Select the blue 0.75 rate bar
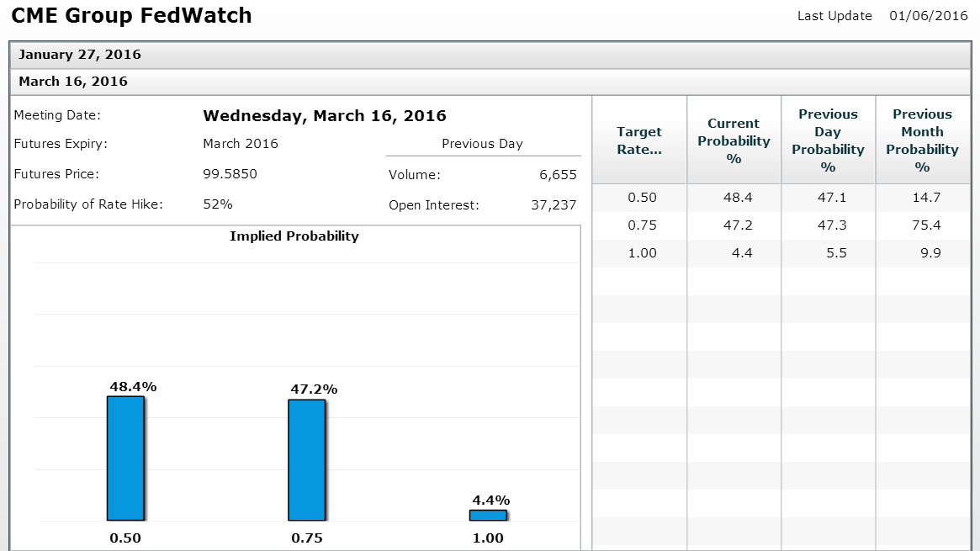 pos(307,460)
